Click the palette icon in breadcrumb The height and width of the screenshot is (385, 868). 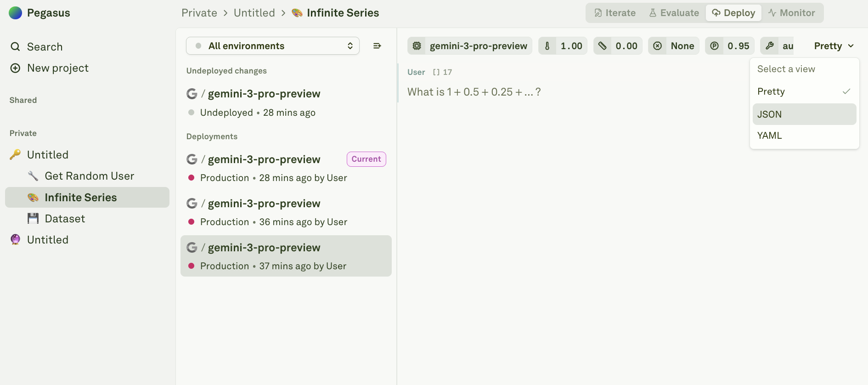coord(297,13)
